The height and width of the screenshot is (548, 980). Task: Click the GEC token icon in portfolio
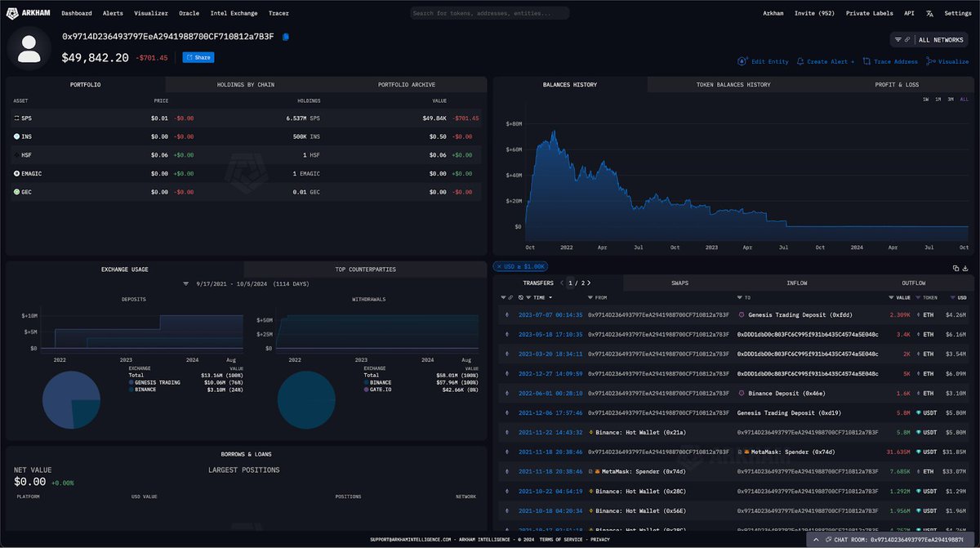17,192
